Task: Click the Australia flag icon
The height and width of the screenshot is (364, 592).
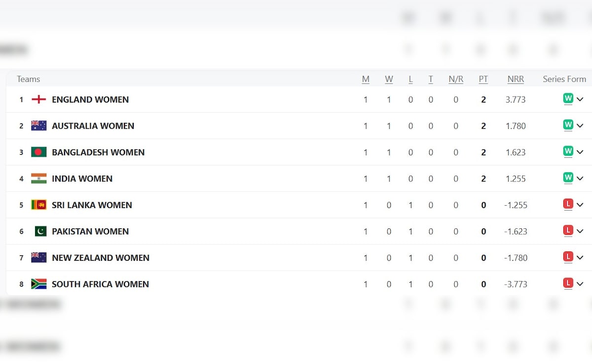Action: click(38, 126)
